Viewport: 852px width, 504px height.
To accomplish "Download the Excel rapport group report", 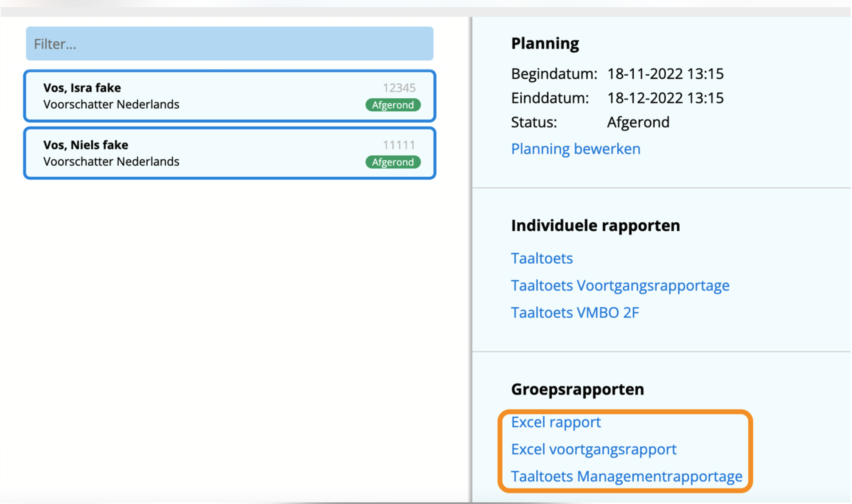I will tap(556, 422).
